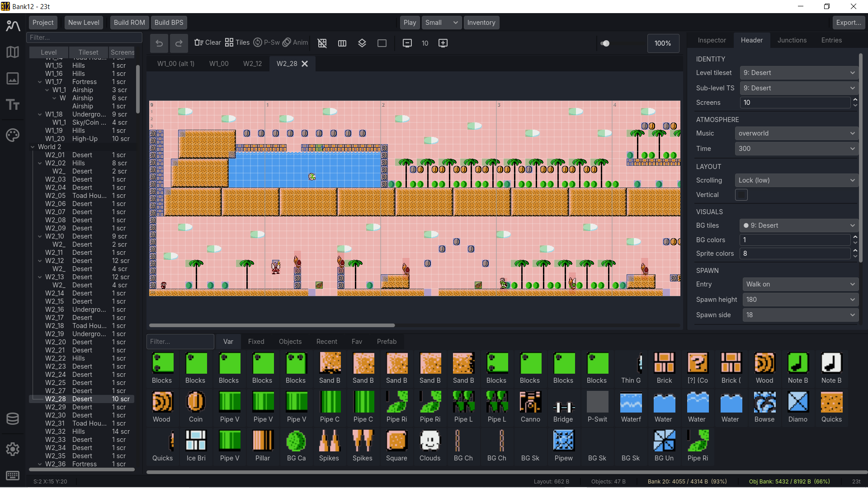Add a screen with plus icon
The width and height of the screenshot is (868, 488).
443,43
